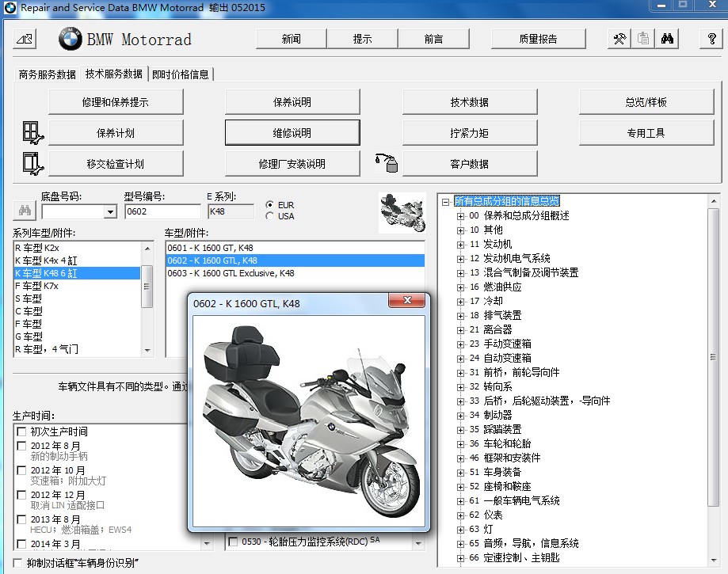Close the 0602 - K 1600 GTL popup
The width and height of the screenshot is (728, 574).
point(407,300)
